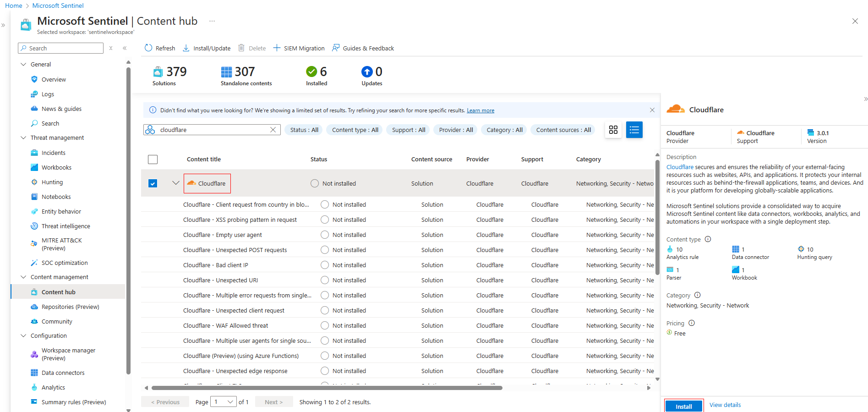Image resolution: width=868 pixels, height=412 pixels.
Task: Click the Refresh icon in toolbar
Action: tap(148, 48)
